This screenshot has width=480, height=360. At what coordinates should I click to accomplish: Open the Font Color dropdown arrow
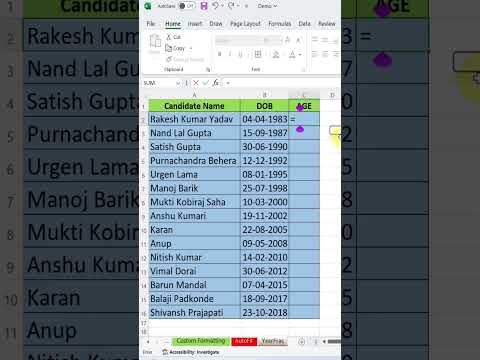[x=300, y=55]
